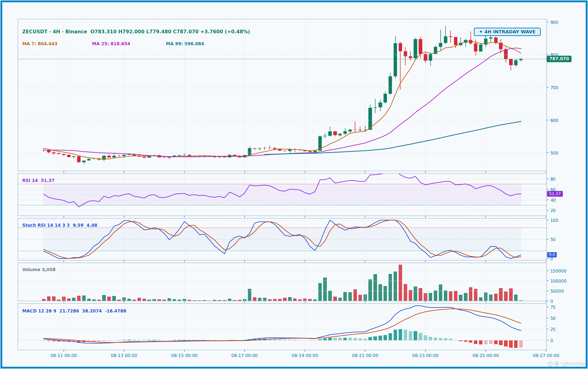Click the Stoch RSI value tag 9.6

coord(552,255)
